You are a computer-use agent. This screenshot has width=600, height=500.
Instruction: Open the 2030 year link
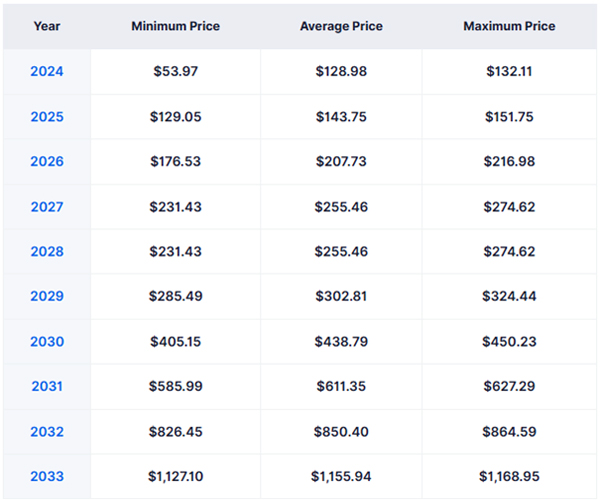point(47,342)
